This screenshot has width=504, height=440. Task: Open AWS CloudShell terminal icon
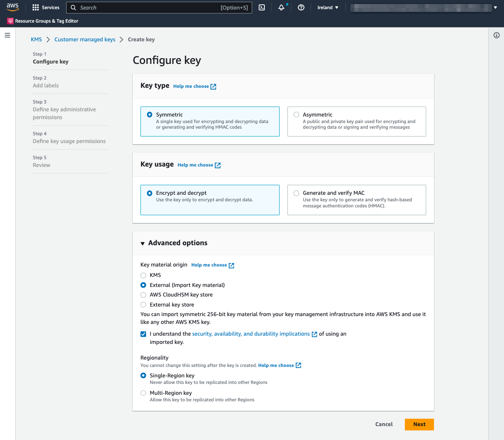pyautogui.click(x=262, y=7)
